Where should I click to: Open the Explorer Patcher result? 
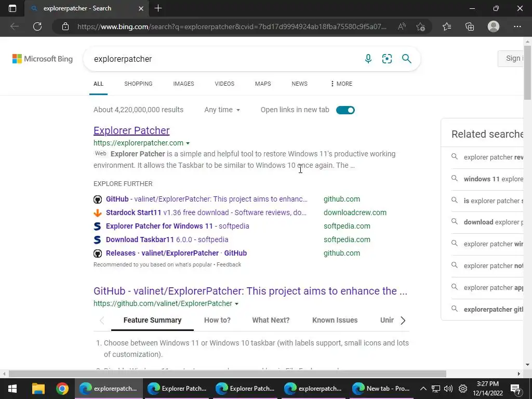131,130
